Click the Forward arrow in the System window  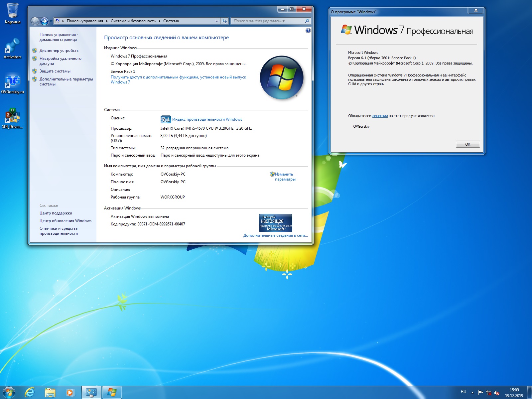point(44,21)
